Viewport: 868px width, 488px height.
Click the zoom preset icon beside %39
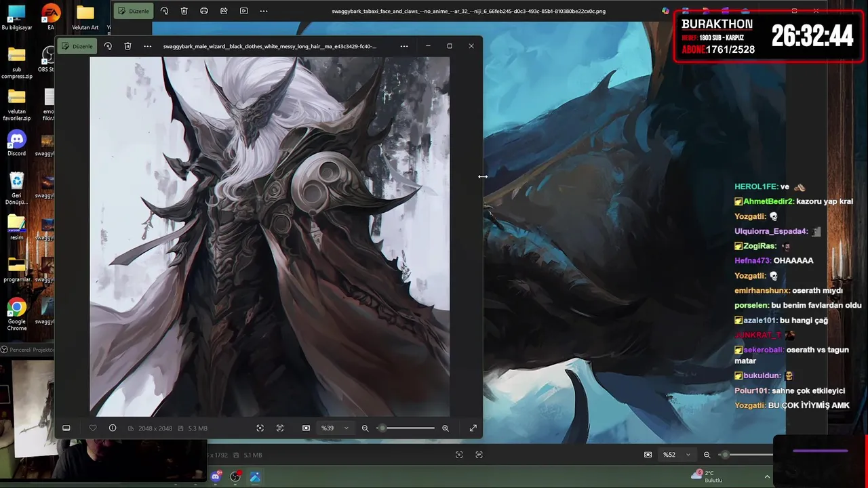pos(306,428)
